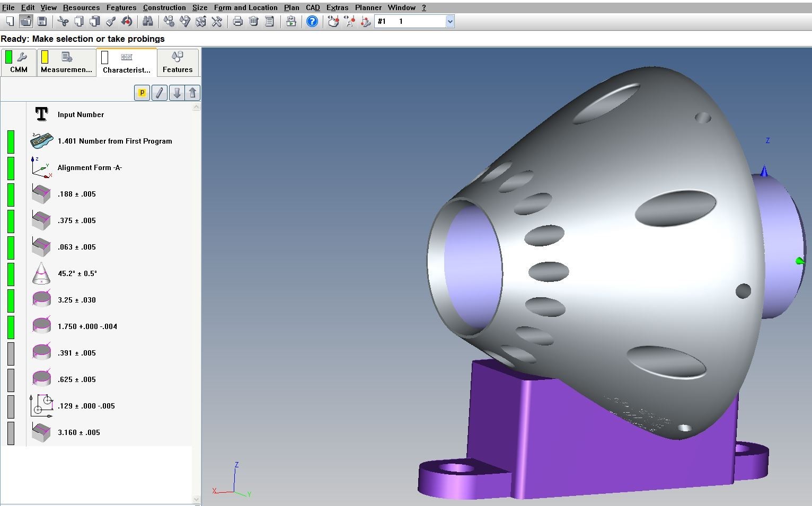Switch to the Measurement Plan tab
The width and height of the screenshot is (812, 506).
click(x=66, y=63)
